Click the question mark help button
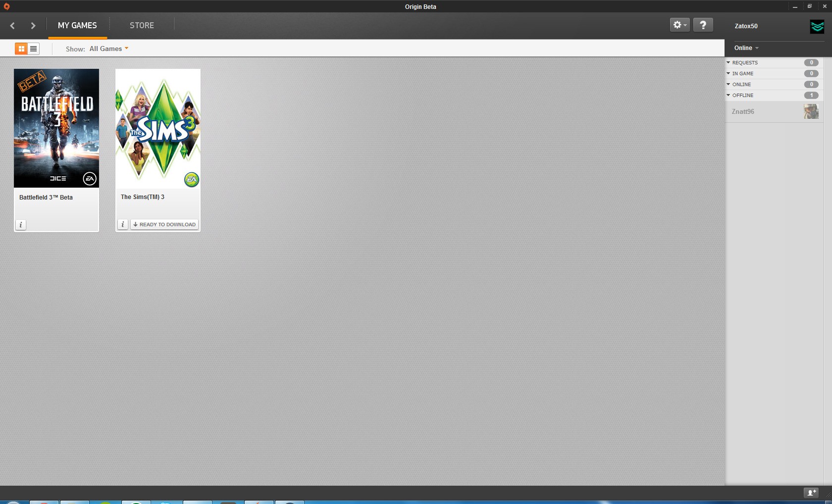Viewport: 832px width, 504px height. [703, 25]
